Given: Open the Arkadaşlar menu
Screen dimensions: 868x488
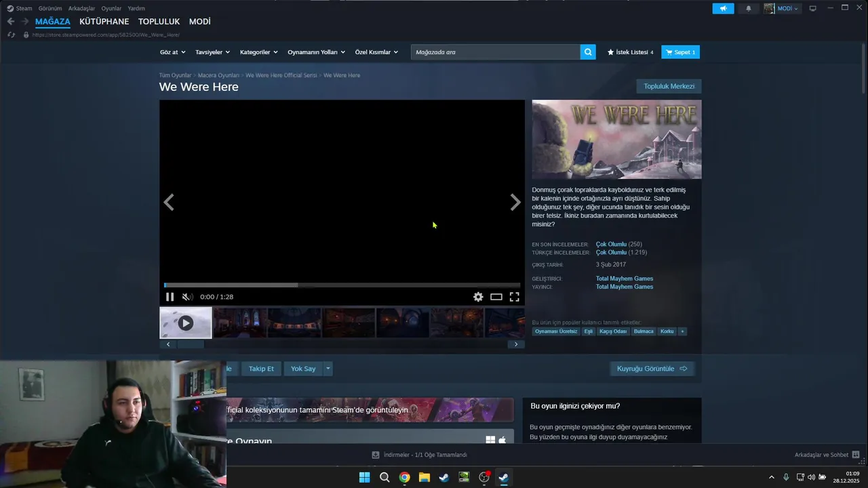Looking at the screenshot, I should pos(81,8).
